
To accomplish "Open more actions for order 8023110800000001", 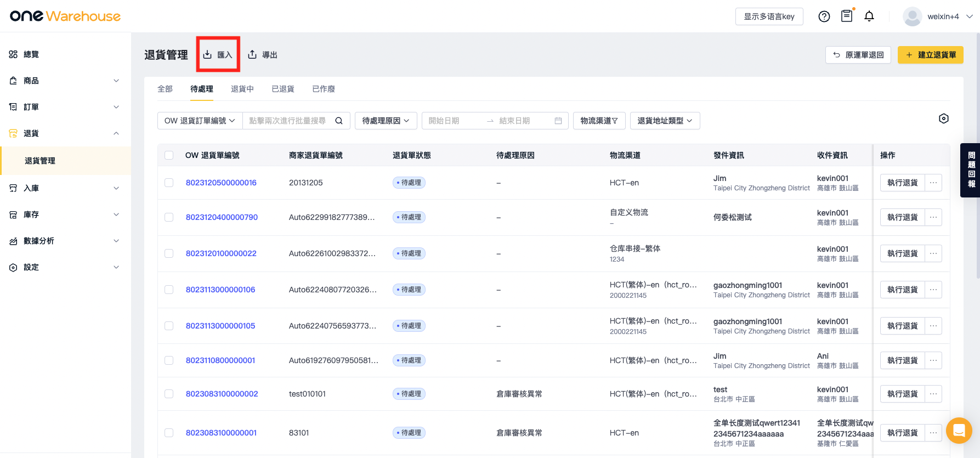I will [933, 360].
